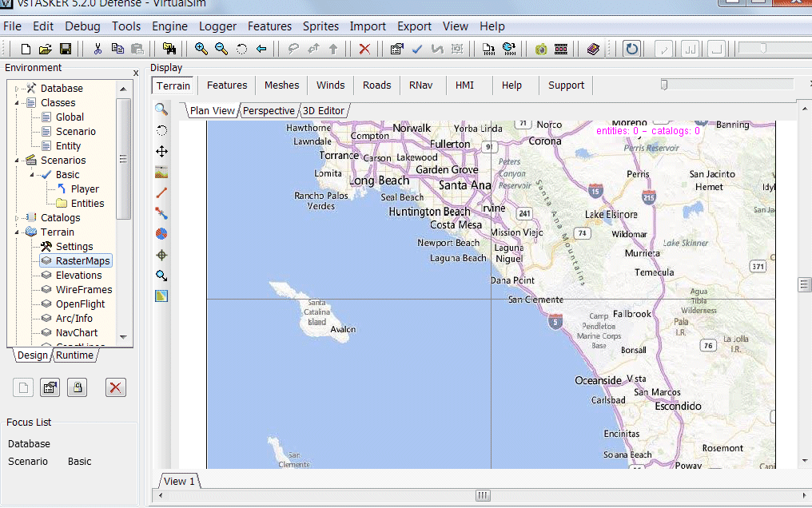
Task: Select the pan/move arrows tool beside map
Action: pos(161,151)
